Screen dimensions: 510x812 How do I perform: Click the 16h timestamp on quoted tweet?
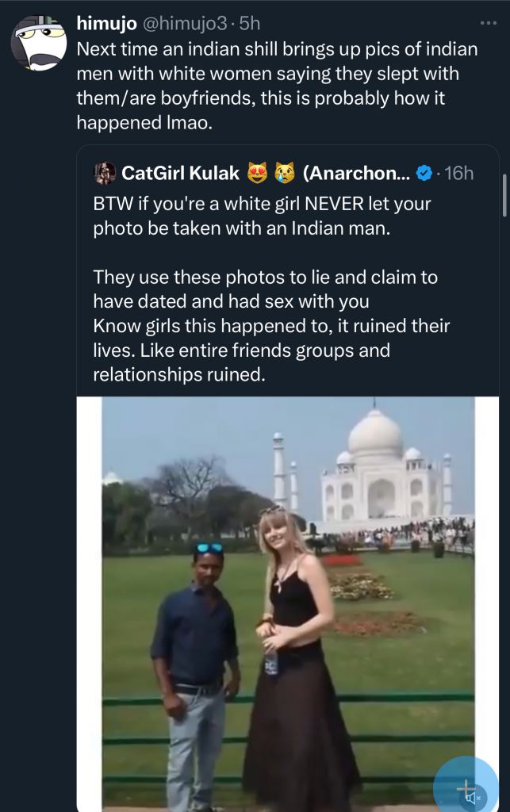(459, 172)
